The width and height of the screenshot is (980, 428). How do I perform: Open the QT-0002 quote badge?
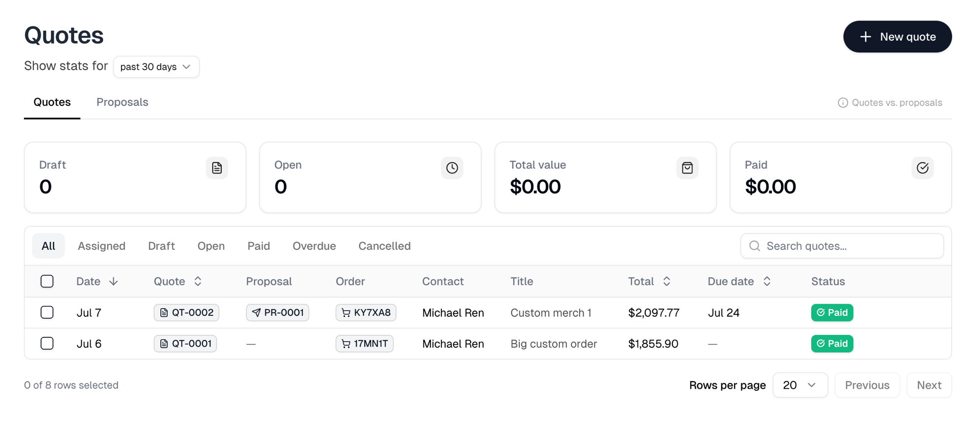pyautogui.click(x=187, y=312)
